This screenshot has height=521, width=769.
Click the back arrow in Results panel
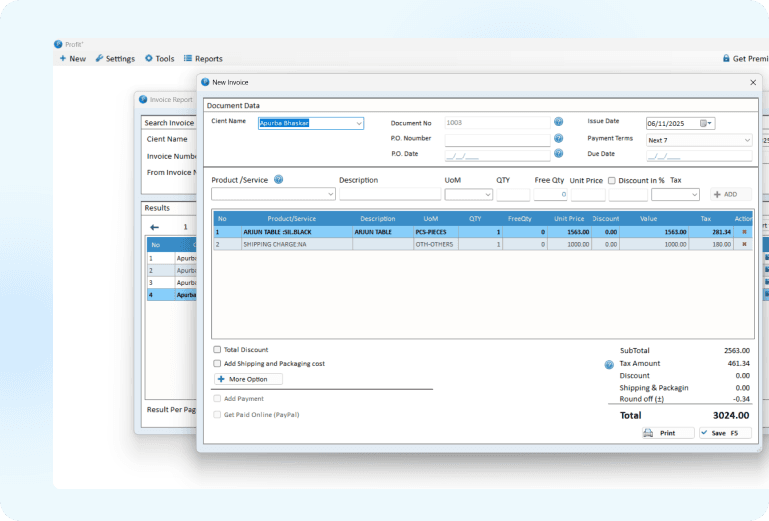tap(154, 227)
